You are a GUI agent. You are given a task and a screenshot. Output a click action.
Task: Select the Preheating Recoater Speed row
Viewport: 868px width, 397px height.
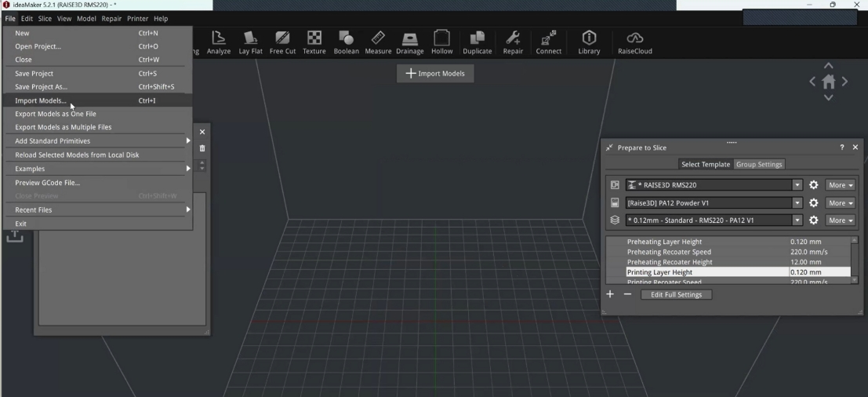click(x=728, y=251)
